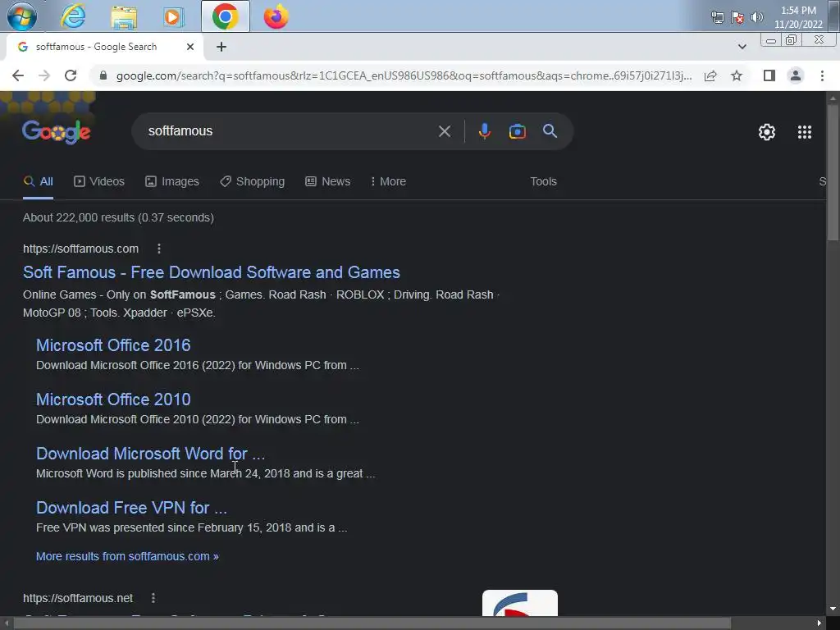Open Windows Explorer folder in the taskbar
This screenshot has height=630, width=840.
point(124,17)
